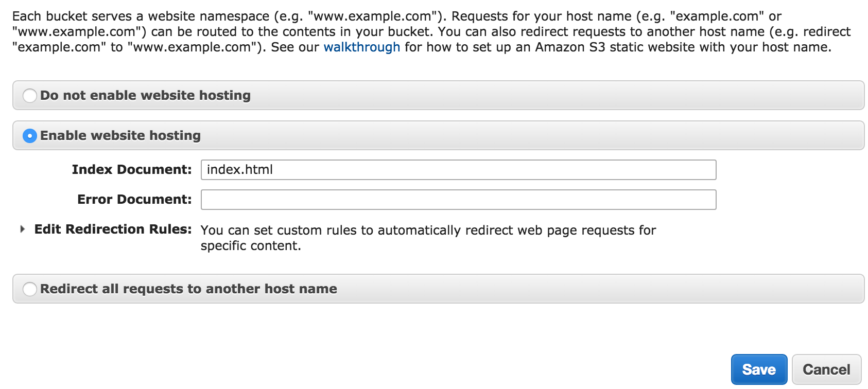Select the "Enable website hosting" radio button
Viewport: 868px width, 389px height.
point(30,136)
